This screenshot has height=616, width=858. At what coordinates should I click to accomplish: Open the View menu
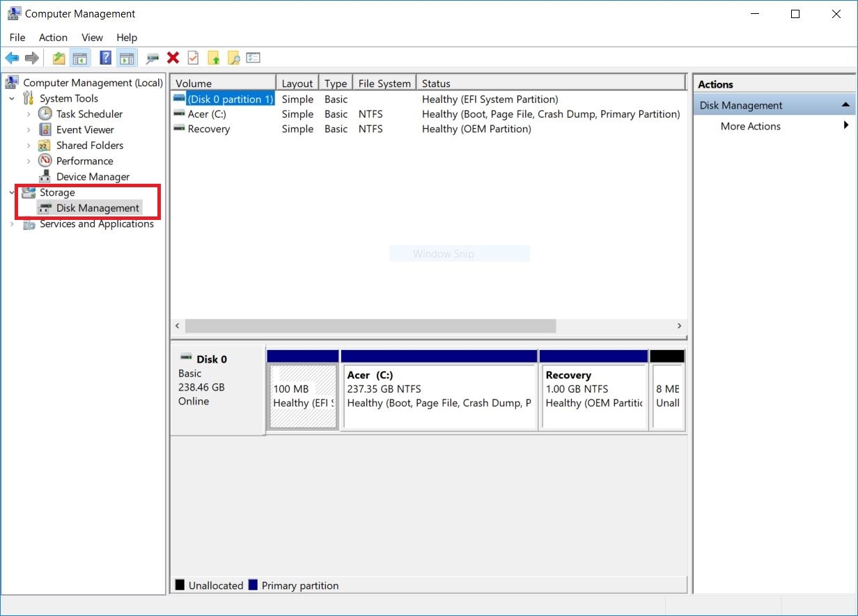[x=92, y=38]
